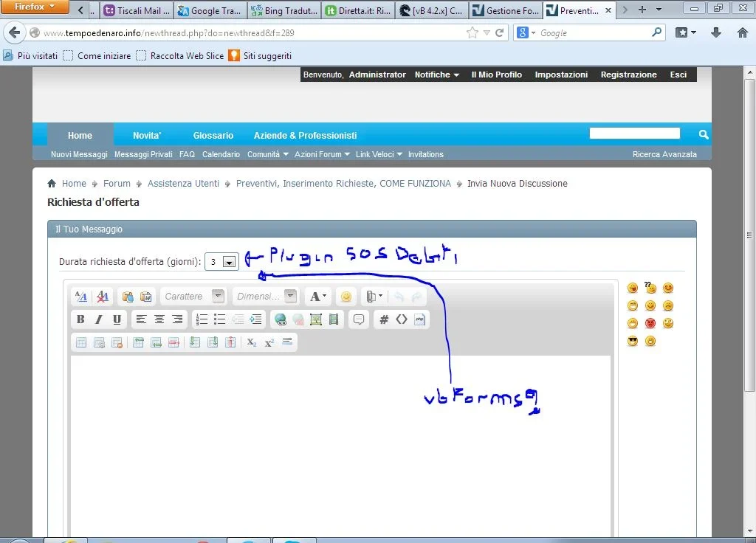This screenshot has width=756, height=543.
Task: Open the Dimensione font size dropdown
Action: coord(265,297)
